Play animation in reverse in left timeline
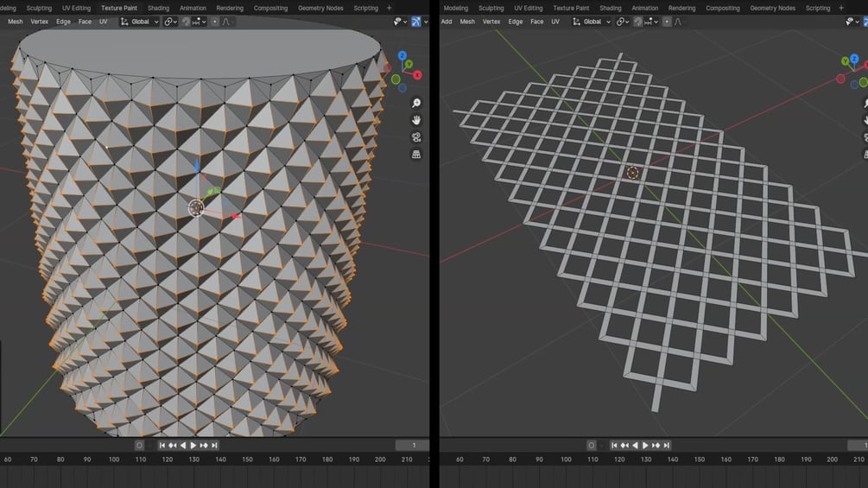The height and width of the screenshot is (488, 868). 183,446
